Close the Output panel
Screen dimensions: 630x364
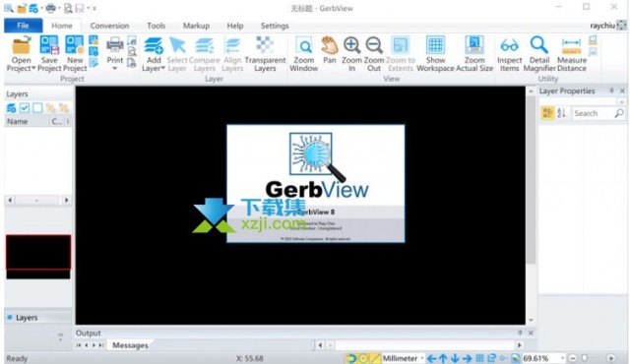tap(531, 333)
